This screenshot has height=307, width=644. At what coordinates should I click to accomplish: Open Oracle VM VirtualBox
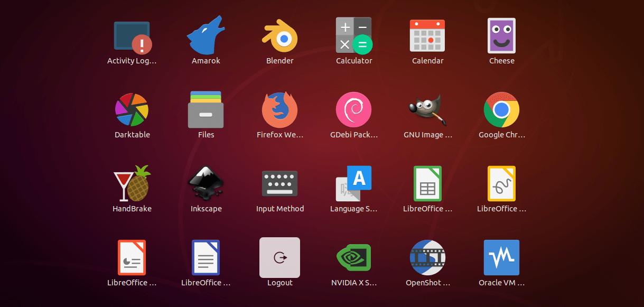501,257
